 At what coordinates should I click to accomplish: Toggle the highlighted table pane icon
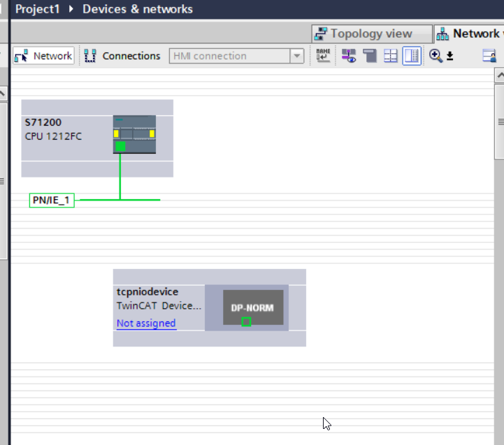tap(412, 56)
